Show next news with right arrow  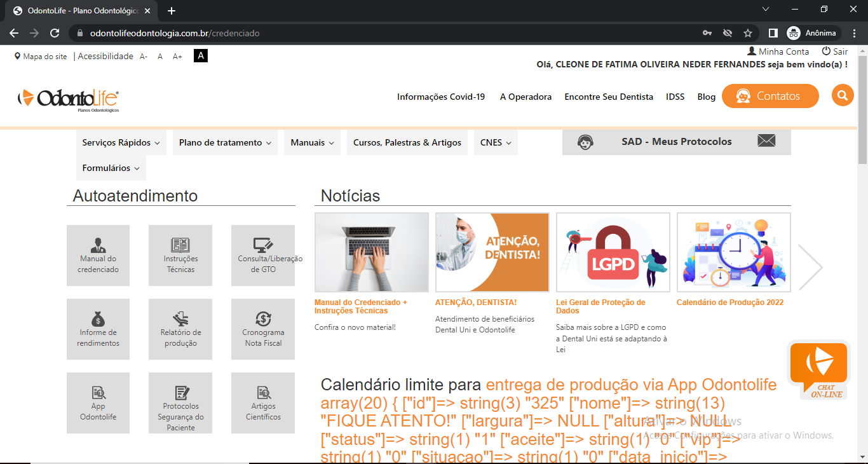810,267
